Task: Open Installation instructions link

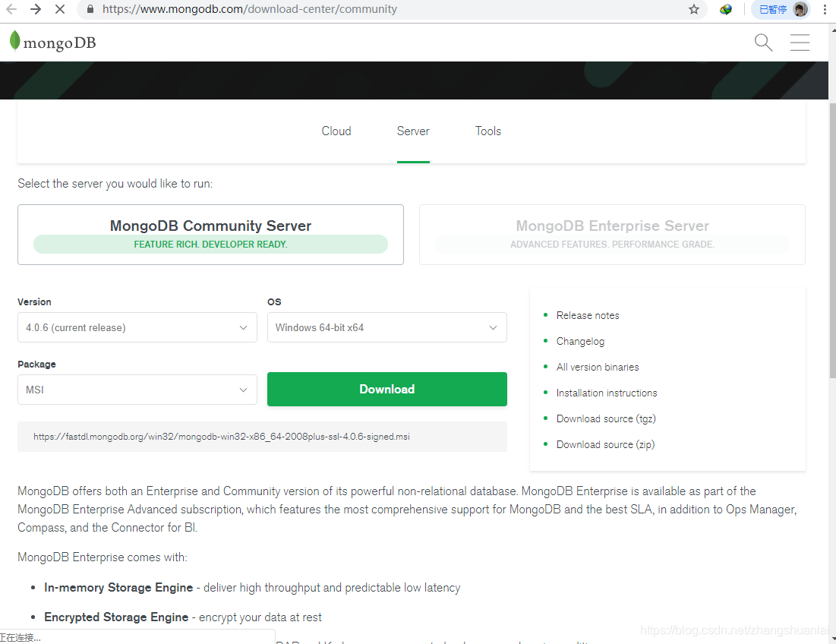Action: pyautogui.click(x=606, y=393)
